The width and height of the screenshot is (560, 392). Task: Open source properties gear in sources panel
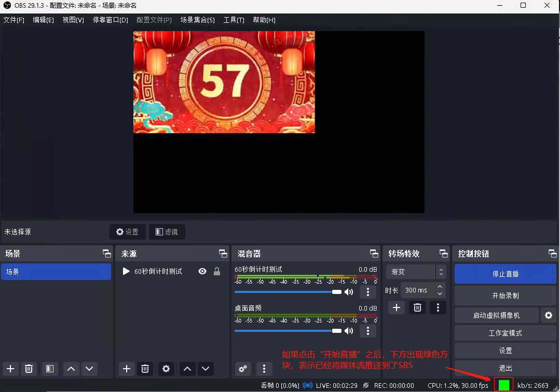click(x=166, y=369)
